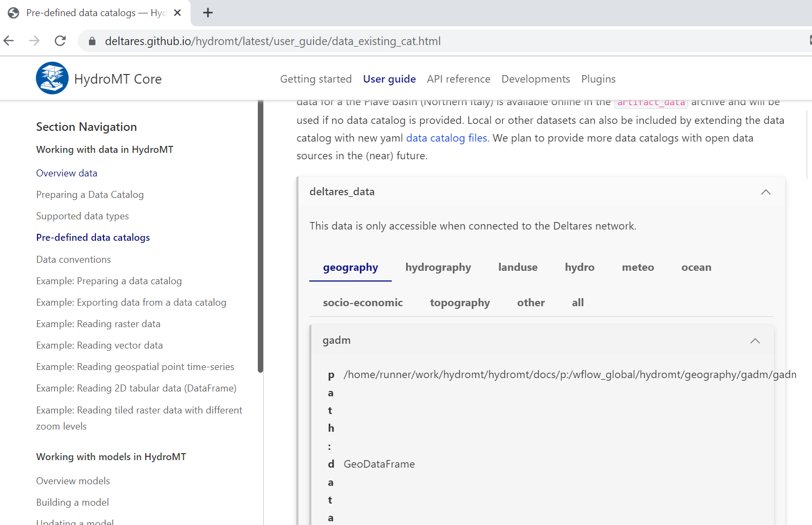This screenshot has width=812, height=525.
Task: Go to Building a model page
Action: coord(72,502)
